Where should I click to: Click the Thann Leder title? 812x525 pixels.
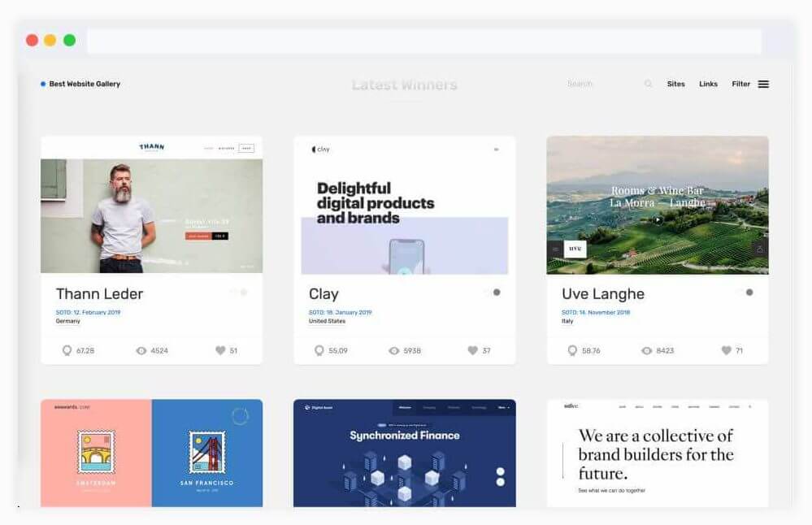[99, 293]
